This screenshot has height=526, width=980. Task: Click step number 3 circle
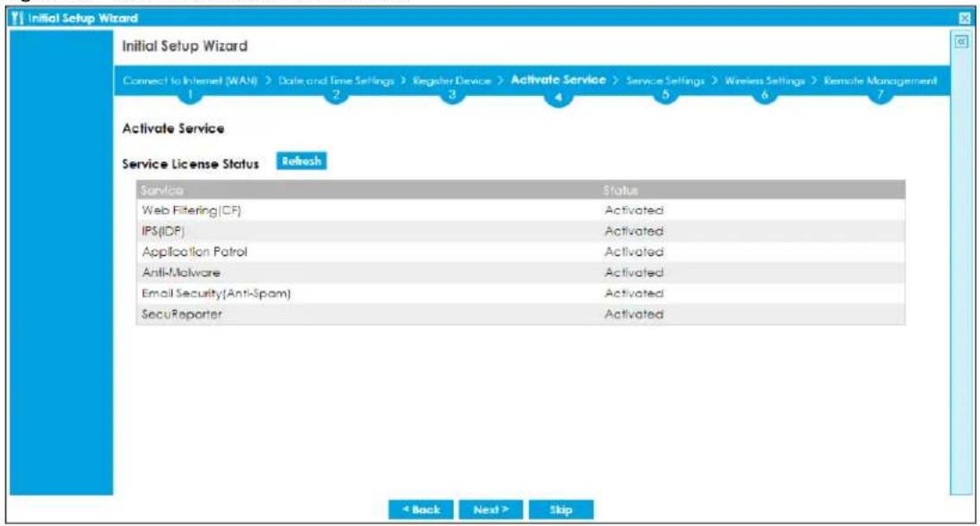452,96
